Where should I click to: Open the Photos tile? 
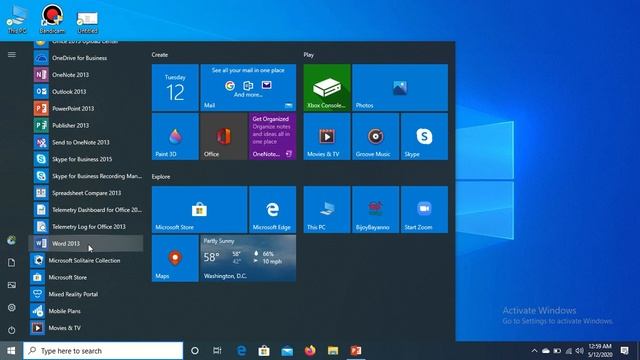[400, 87]
